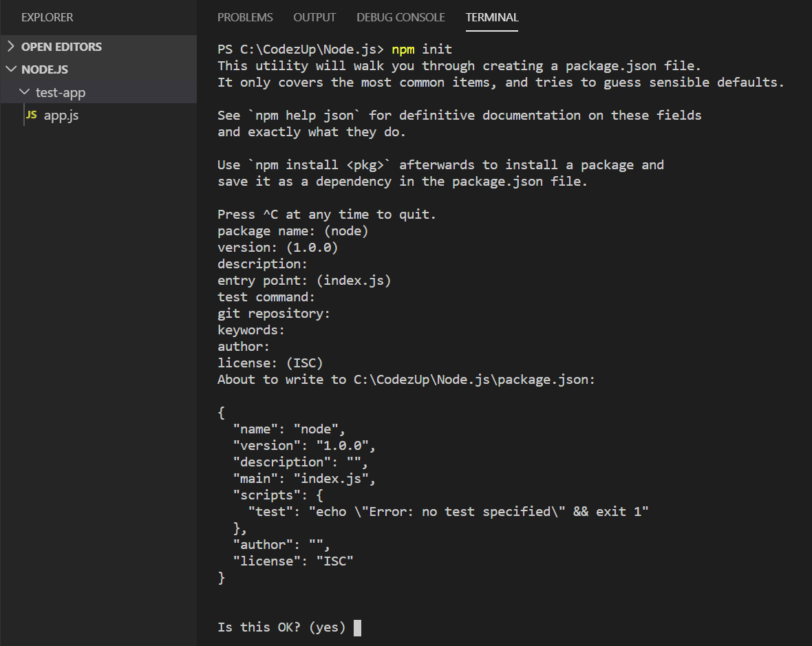Screen dimensions: 812x646
Task: Open the OUTPUT tab
Action: pyautogui.click(x=314, y=17)
